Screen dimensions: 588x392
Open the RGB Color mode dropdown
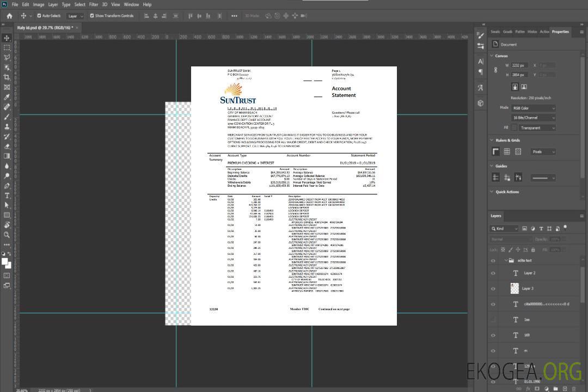(533, 108)
